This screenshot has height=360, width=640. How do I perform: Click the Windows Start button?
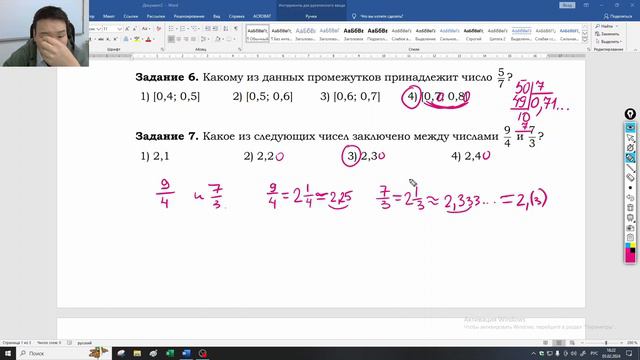[x=7, y=353]
